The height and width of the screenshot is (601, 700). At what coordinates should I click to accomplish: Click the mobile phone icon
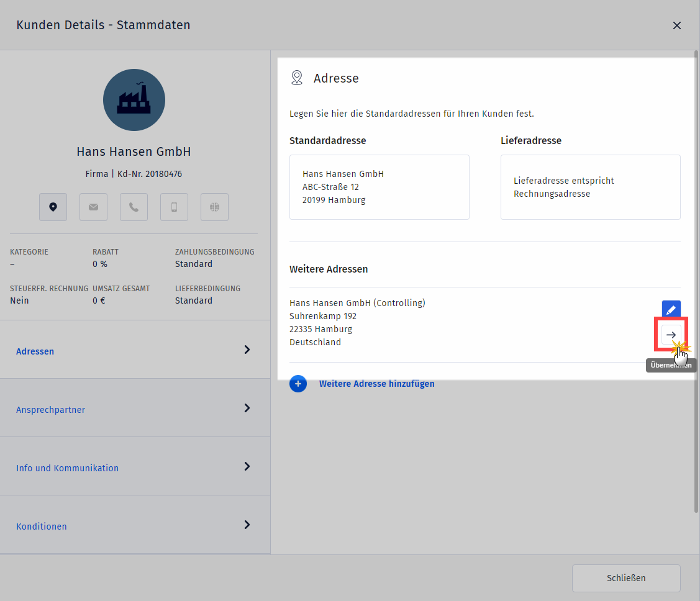pos(174,207)
